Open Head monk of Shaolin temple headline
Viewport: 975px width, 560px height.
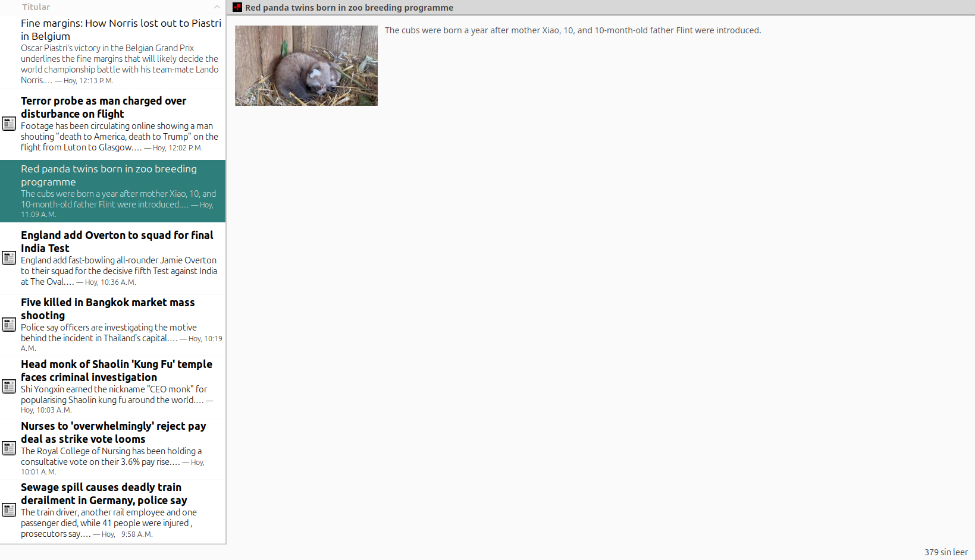[x=117, y=370]
